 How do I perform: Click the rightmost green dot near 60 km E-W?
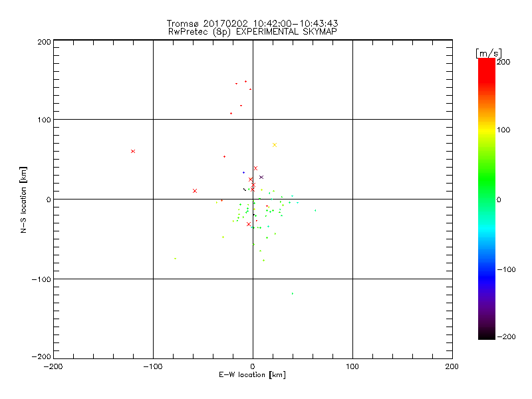[315, 210]
